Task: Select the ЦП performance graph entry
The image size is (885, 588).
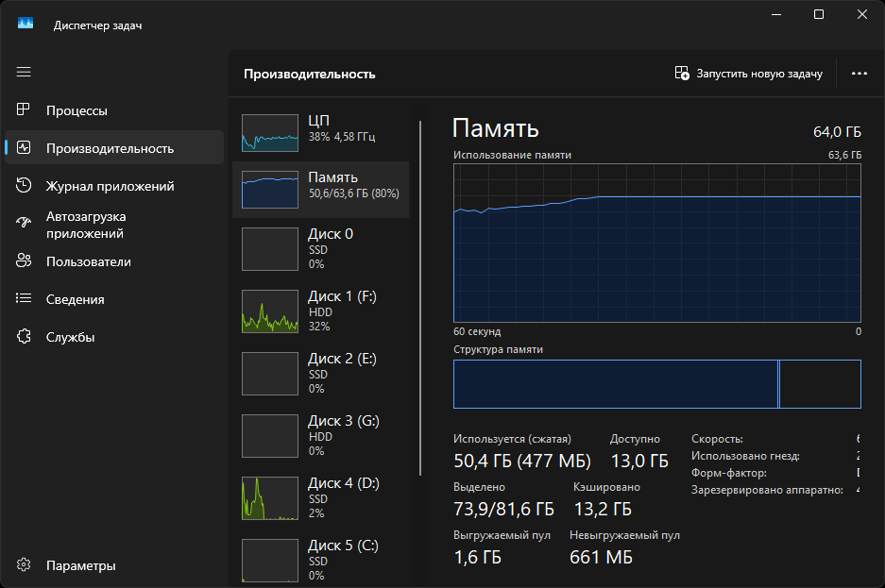Action: [x=321, y=130]
